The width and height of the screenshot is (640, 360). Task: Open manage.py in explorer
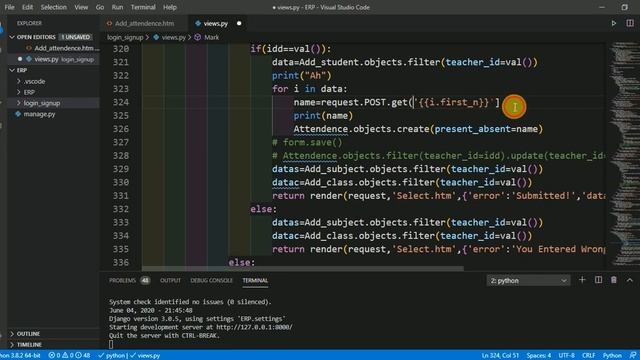[39, 114]
